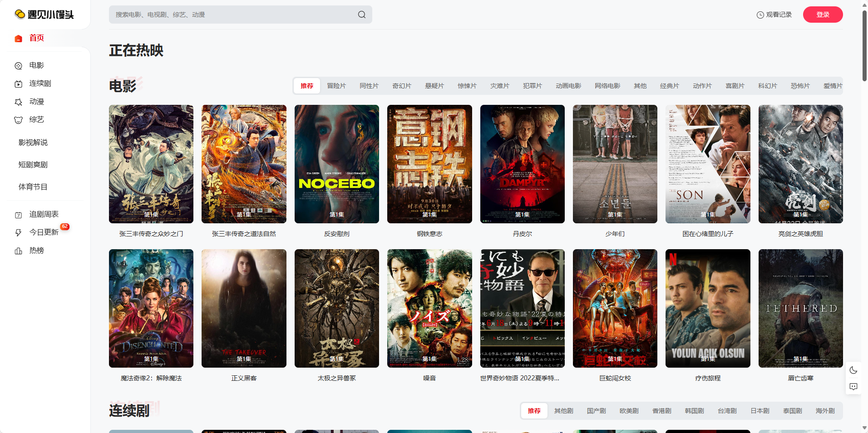Click title 张三丰传奇之道法自然
Image resolution: width=868 pixels, height=433 pixels.
(244, 234)
